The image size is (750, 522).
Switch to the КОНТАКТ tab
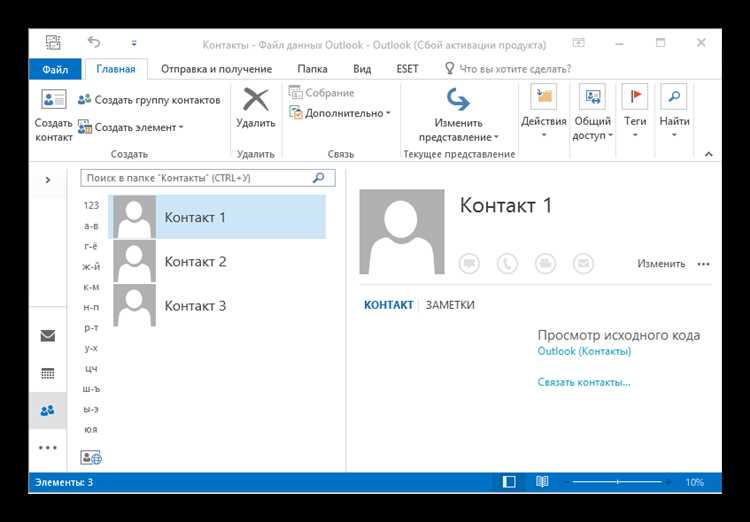click(x=388, y=305)
